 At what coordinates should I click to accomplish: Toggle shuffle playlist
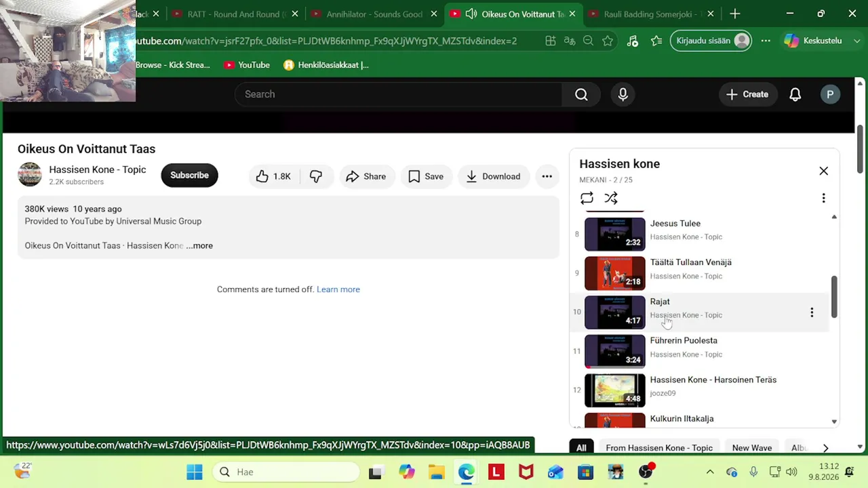coord(611,198)
